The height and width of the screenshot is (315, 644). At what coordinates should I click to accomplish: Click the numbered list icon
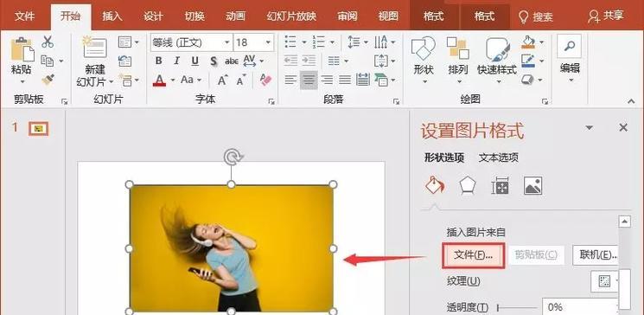coord(318,42)
